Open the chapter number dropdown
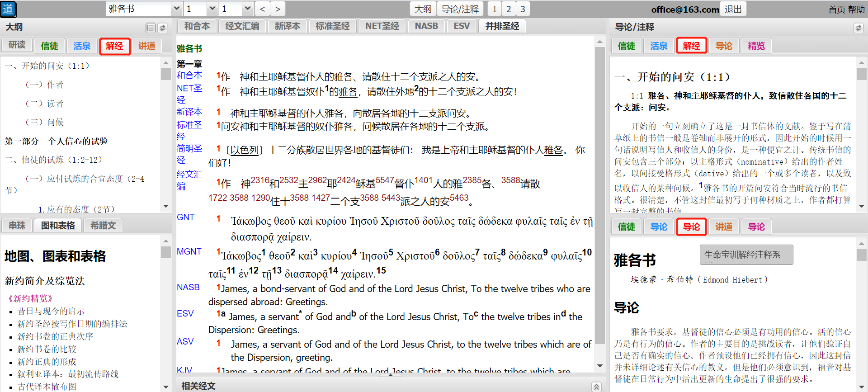The image size is (868, 392). (x=212, y=9)
